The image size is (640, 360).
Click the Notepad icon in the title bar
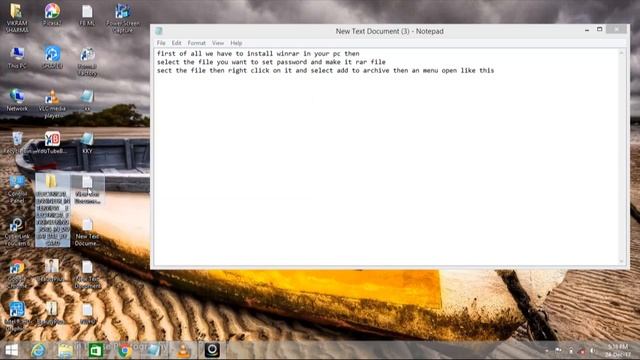pyautogui.click(x=159, y=31)
